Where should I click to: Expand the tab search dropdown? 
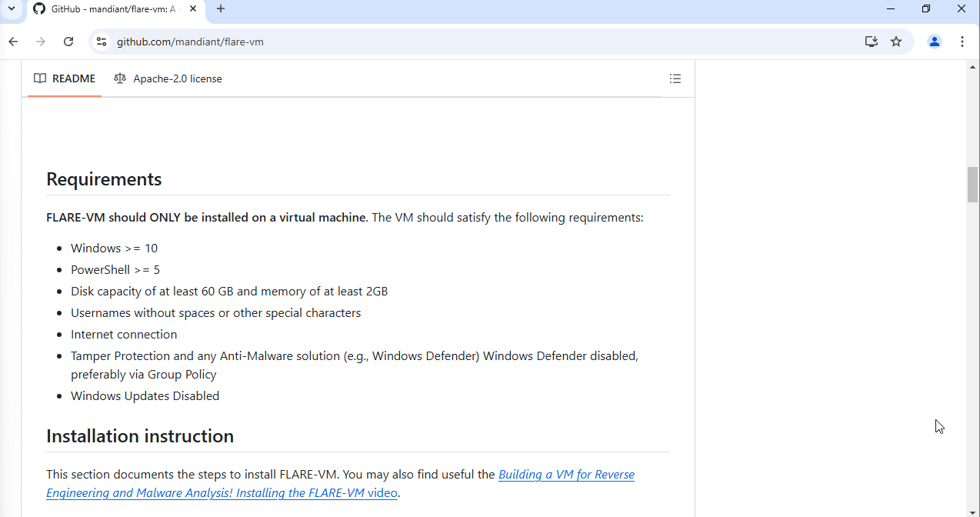tap(12, 9)
